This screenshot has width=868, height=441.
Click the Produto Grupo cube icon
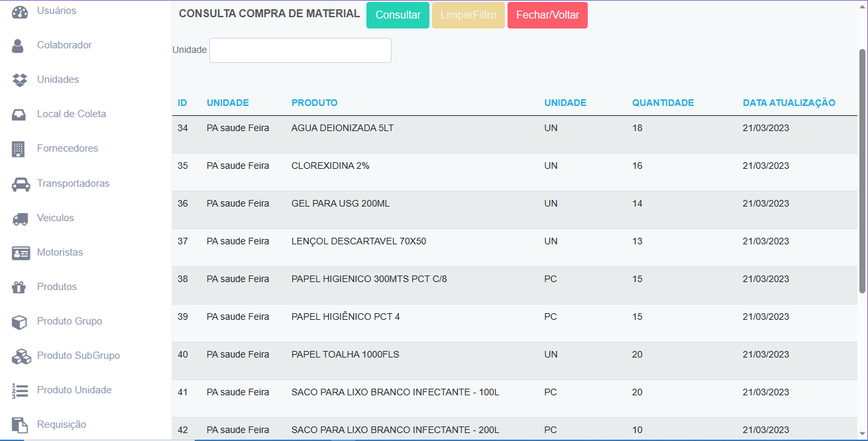[20, 321]
